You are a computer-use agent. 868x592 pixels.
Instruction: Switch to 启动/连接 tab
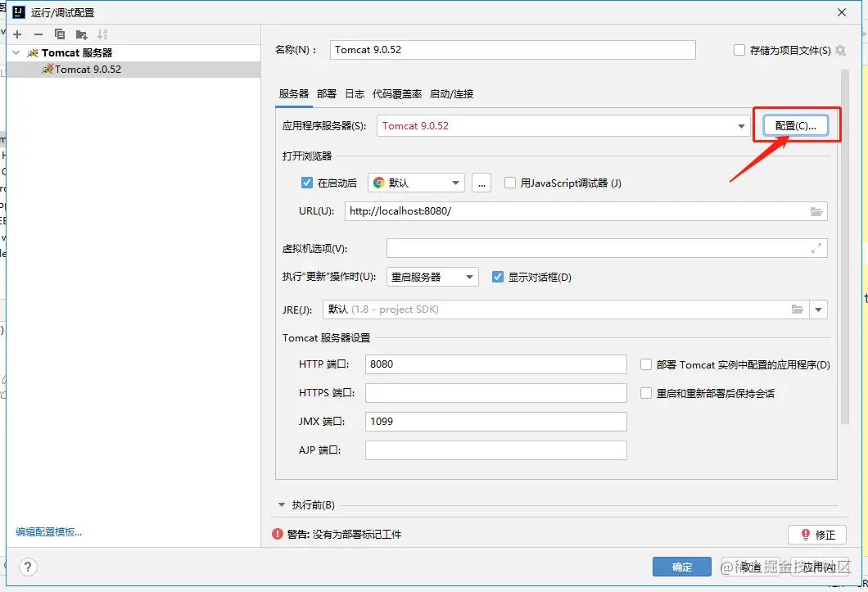[x=451, y=93]
